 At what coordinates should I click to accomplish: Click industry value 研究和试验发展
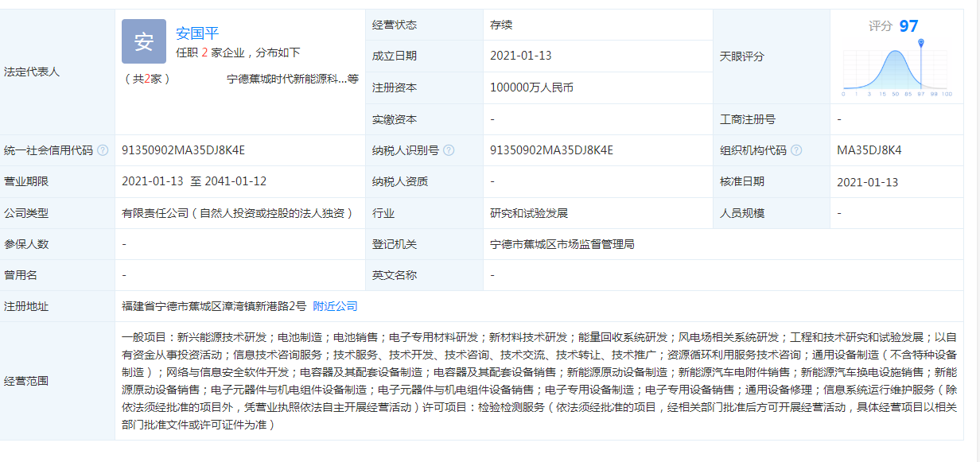pos(529,213)
